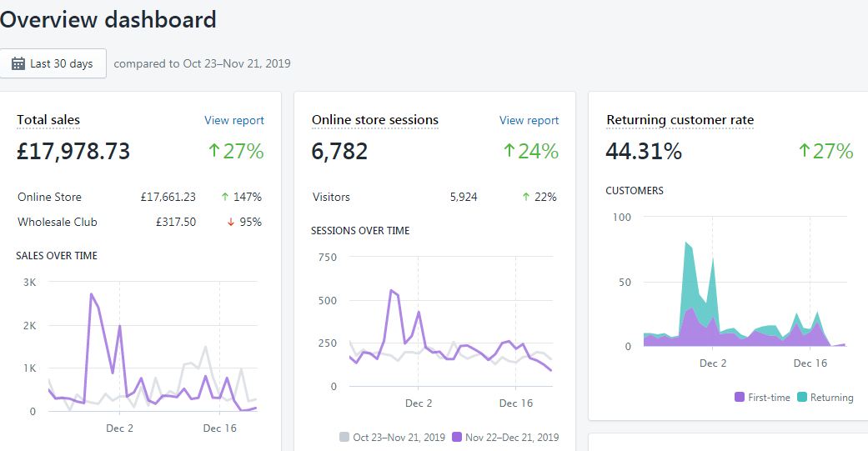Click the 6,782 sessions value
This screenshot has height=451, width=868.
pyautogui.click(x=339, y=151)
